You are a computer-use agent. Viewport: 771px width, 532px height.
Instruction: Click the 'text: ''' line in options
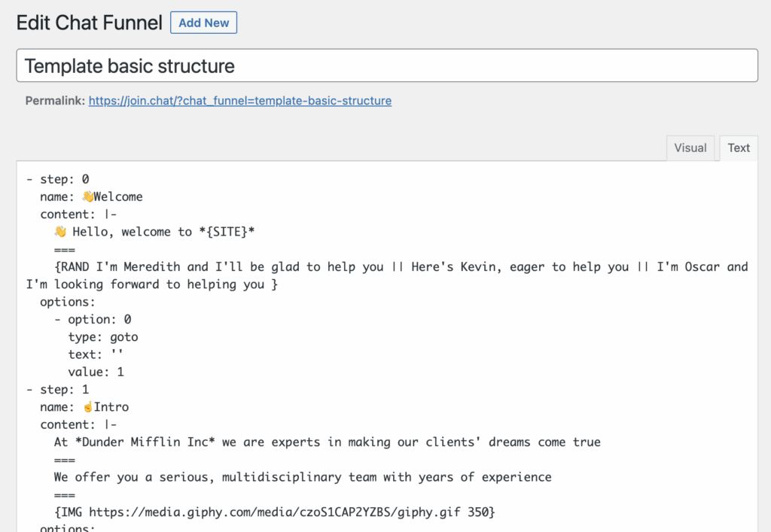click(x=96, y=354)
